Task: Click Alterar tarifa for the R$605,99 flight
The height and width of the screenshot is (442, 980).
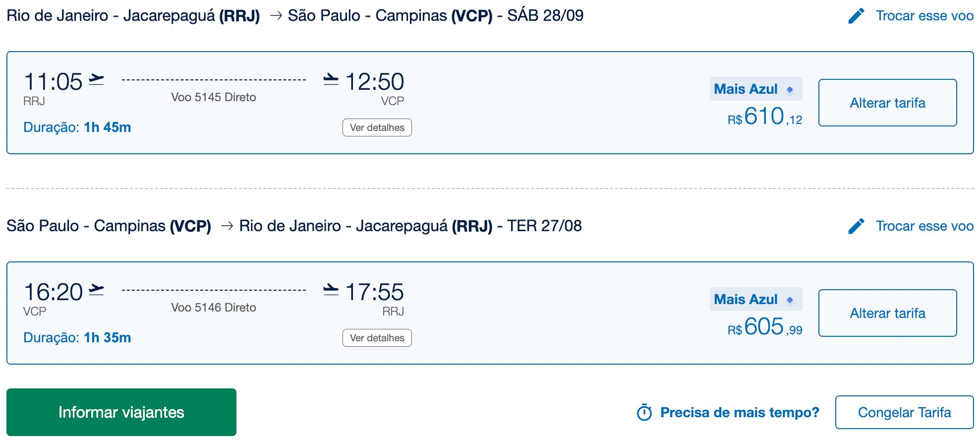Action: click(887, 313)
